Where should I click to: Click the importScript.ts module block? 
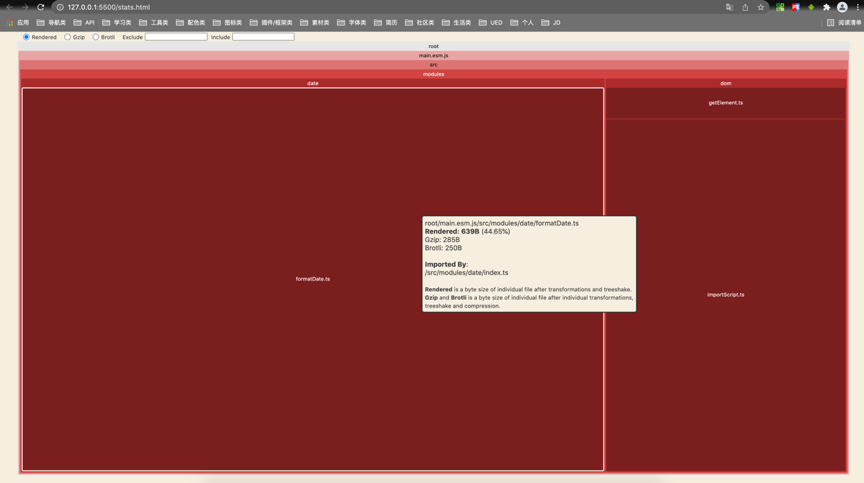(726, 295)
